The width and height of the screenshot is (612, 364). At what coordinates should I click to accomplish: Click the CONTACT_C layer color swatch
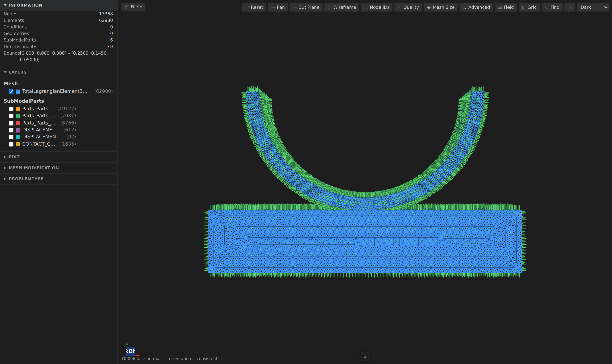coord(18,144)
